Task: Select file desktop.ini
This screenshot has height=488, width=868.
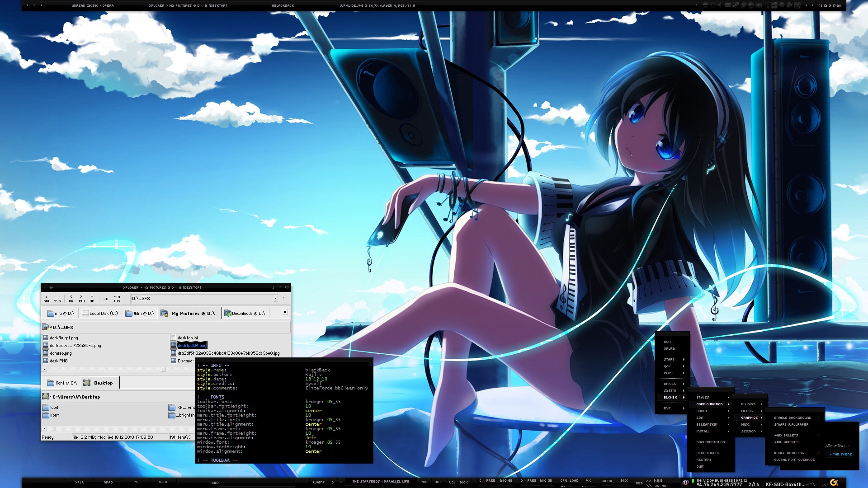Action: [x=184, y=338]
